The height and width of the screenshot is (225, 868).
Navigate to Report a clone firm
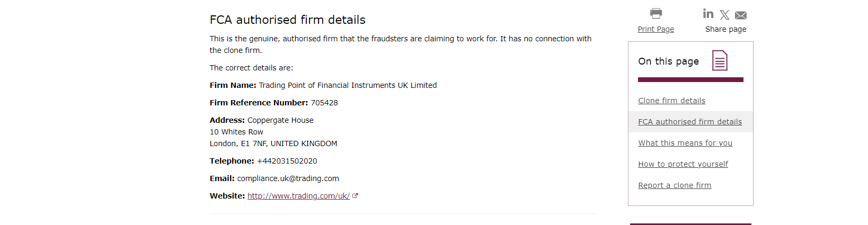click(x=675, y=185)
